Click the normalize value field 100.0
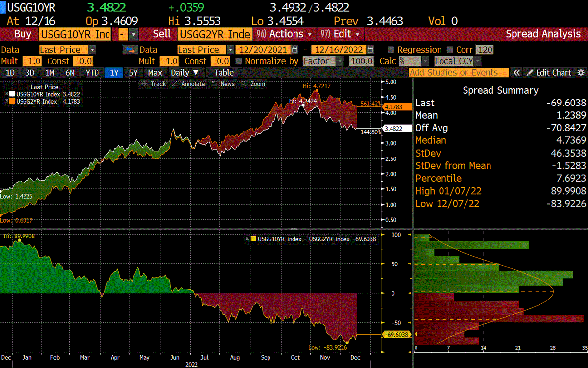 (361, 61)
